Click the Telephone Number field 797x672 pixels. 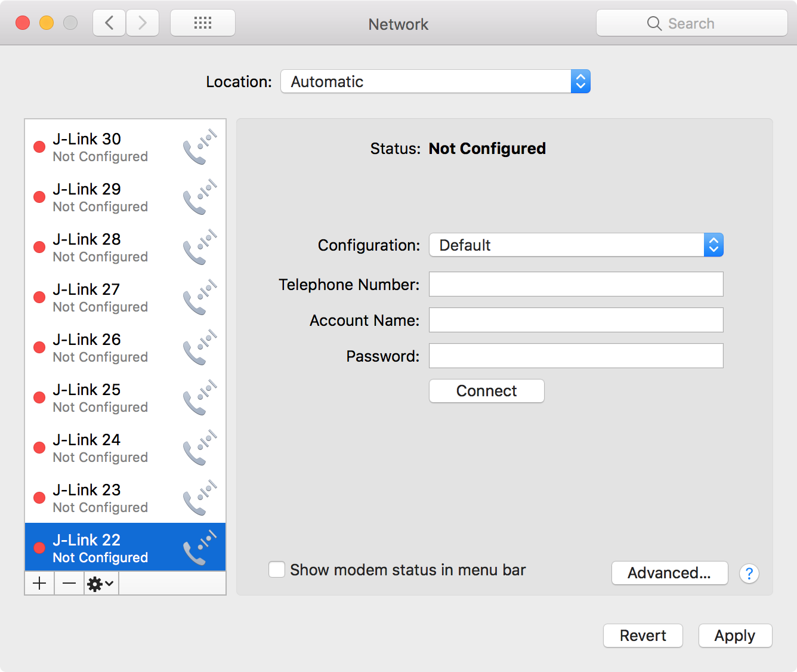(x=576, y=284)
